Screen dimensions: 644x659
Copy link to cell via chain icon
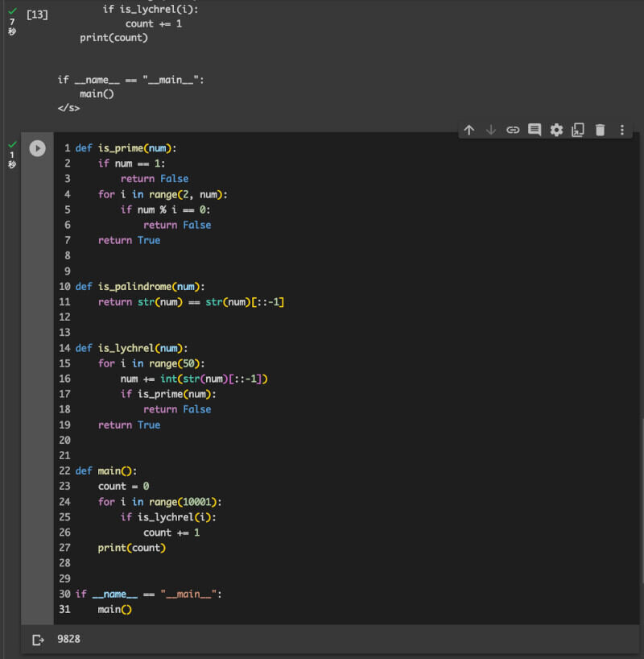pyautogui.click(x=513, y=130)
